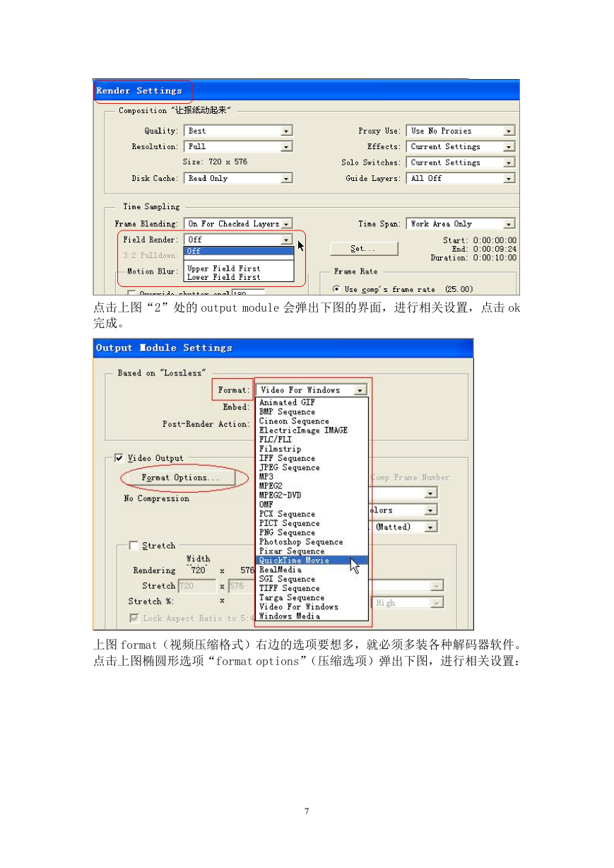Viewport: 614px width, 868px height.
Task: Enable the Stretch checkbox
Action: tap(134, 546)
